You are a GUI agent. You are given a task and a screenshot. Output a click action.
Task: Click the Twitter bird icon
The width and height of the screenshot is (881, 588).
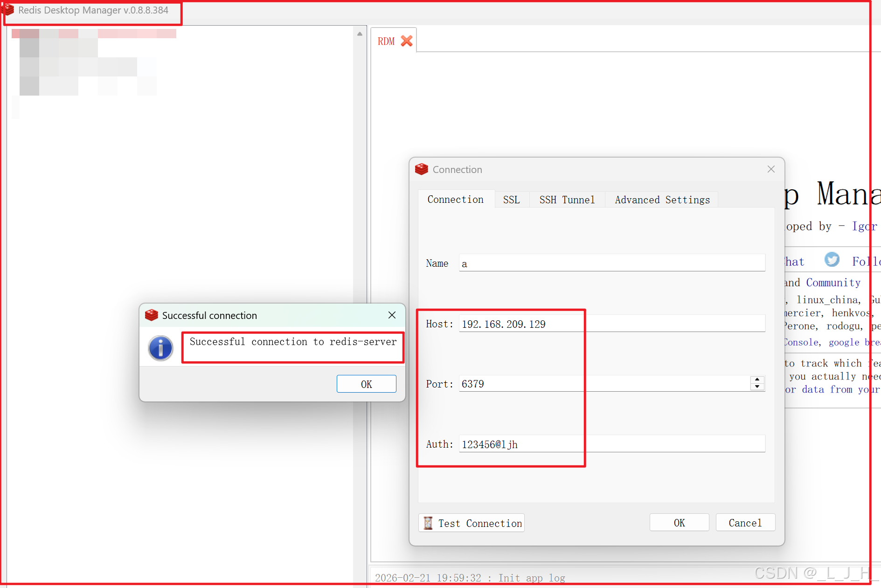pos(832,260)
